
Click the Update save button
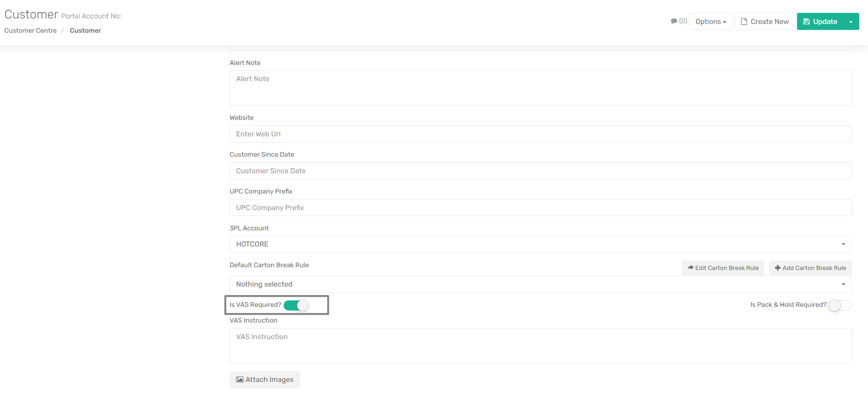coord(820,22)
